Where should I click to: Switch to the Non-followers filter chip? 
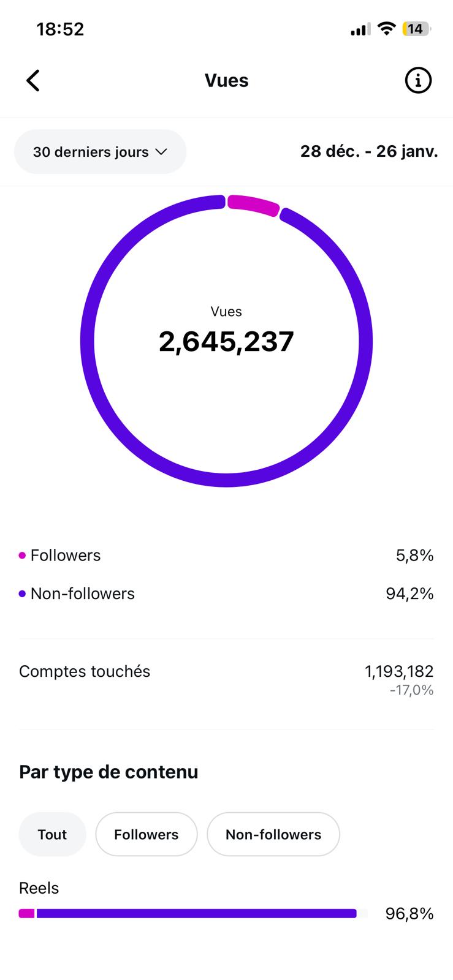(x=273, y=834)
